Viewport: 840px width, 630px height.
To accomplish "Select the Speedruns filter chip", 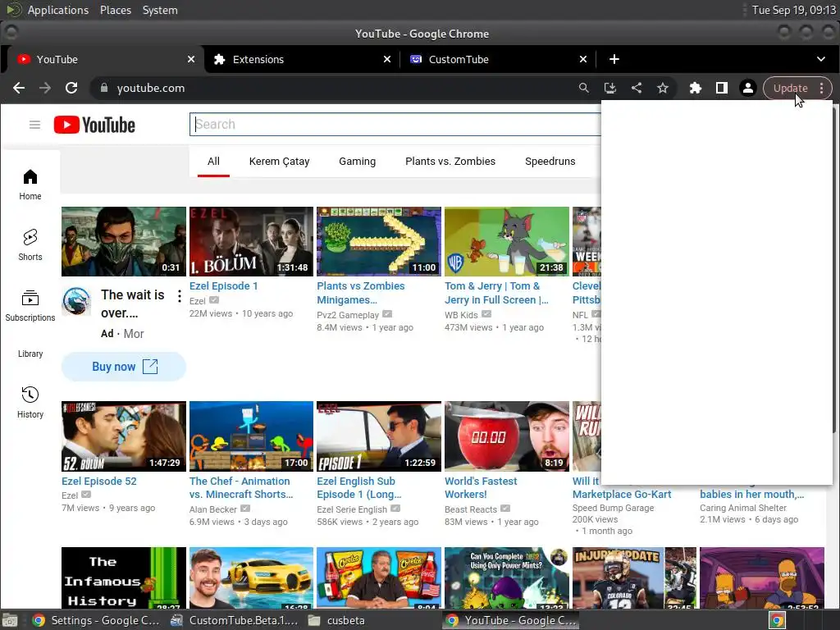I will click(550, 162).
